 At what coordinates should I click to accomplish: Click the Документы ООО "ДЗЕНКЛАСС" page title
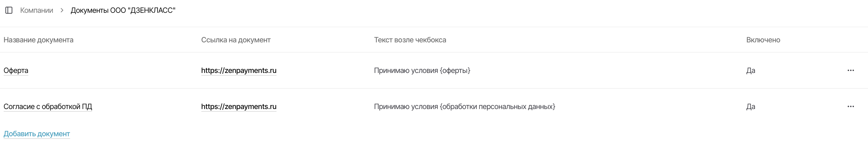tap(123, 10)
